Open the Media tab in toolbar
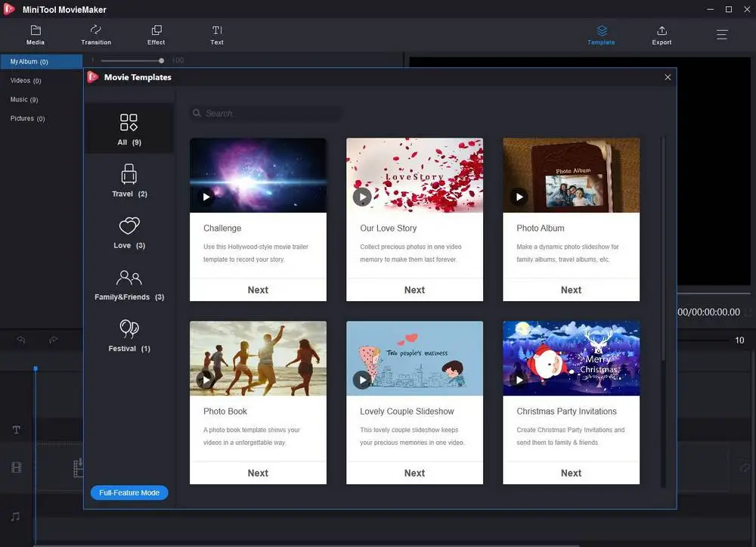 click(x=36, y=35)
